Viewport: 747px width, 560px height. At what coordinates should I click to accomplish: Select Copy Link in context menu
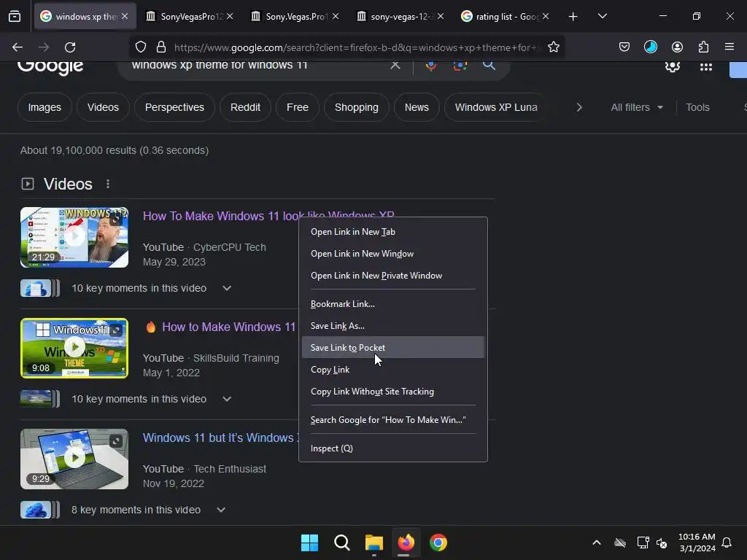[392, 370]
